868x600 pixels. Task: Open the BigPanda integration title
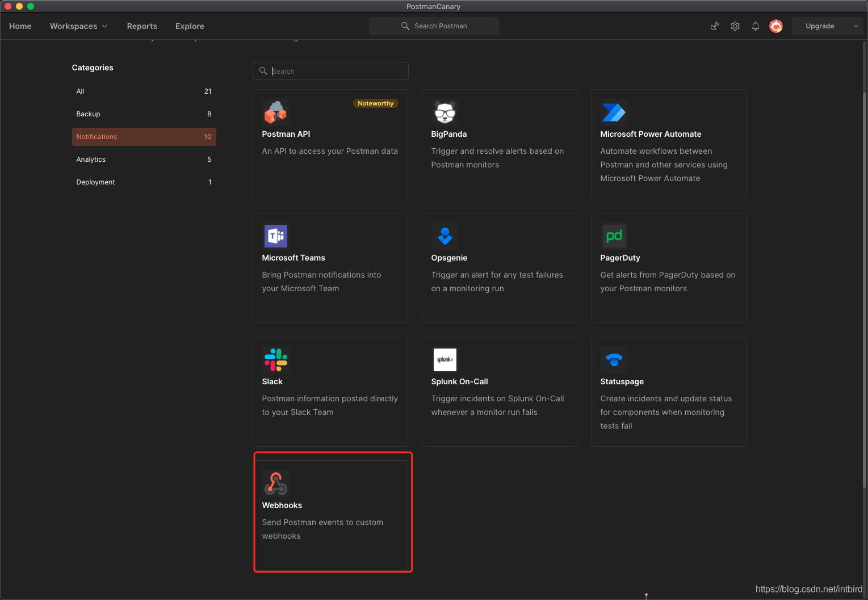coord(449,134)
